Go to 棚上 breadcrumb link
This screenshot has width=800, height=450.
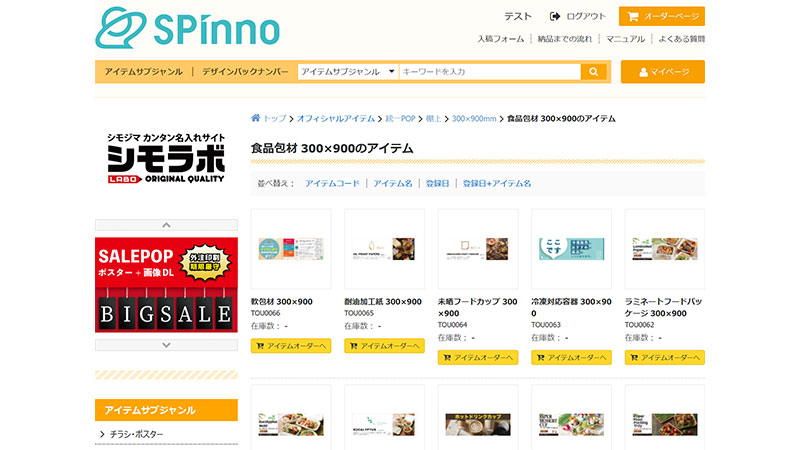pos(433,118)
